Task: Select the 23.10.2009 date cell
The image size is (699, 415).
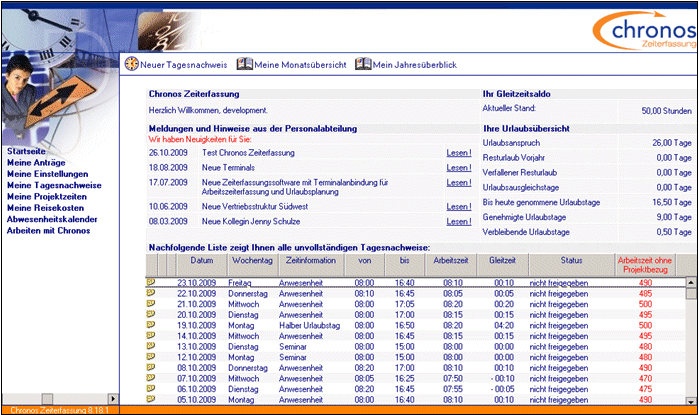Action: click(x=196, y=283)
